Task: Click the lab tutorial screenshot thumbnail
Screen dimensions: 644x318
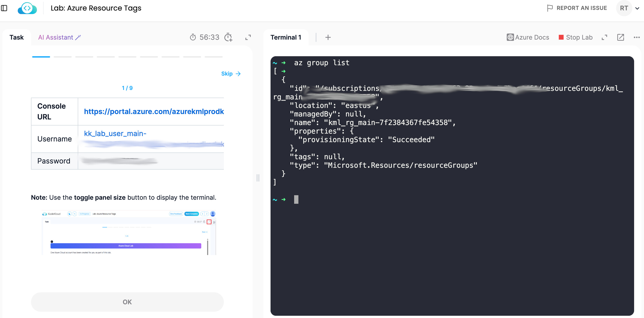Action: point(129,233)
